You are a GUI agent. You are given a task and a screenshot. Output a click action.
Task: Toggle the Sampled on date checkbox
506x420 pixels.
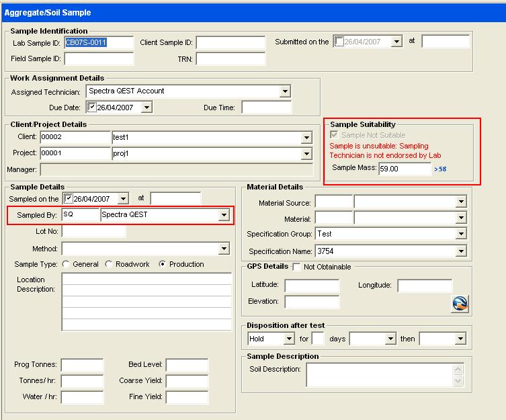(x=68, y=198)
